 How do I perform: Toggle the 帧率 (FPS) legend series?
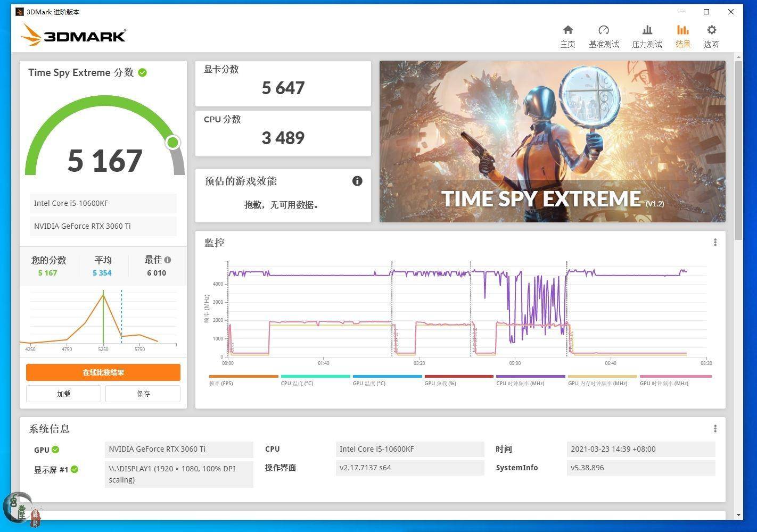(x=243, y=380)
